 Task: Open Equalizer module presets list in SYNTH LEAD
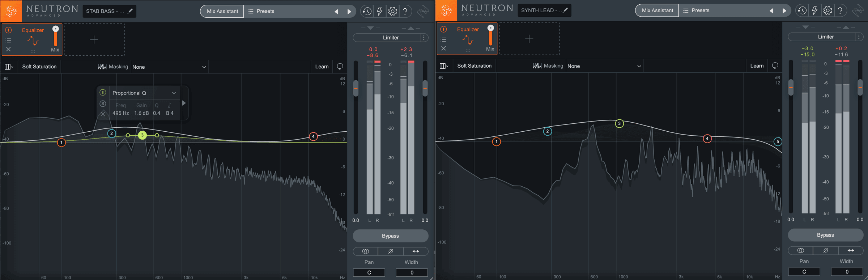444,39
